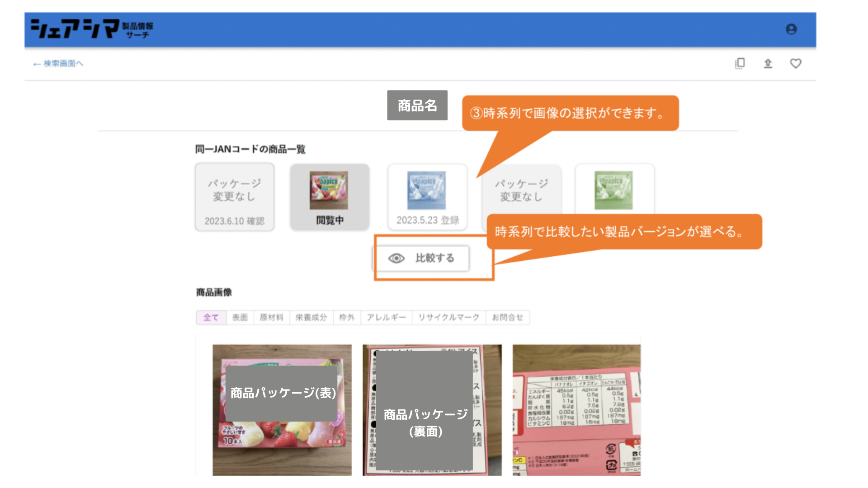
Task: Open the リサイクルマーク tab
Action: [x=448, y=318]
